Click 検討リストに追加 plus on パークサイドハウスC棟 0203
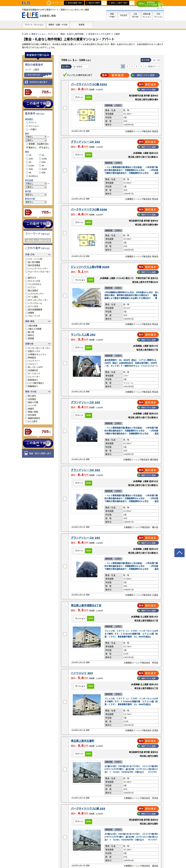The image size is (186, 868). pyautogui.click(x=148, y=90)
